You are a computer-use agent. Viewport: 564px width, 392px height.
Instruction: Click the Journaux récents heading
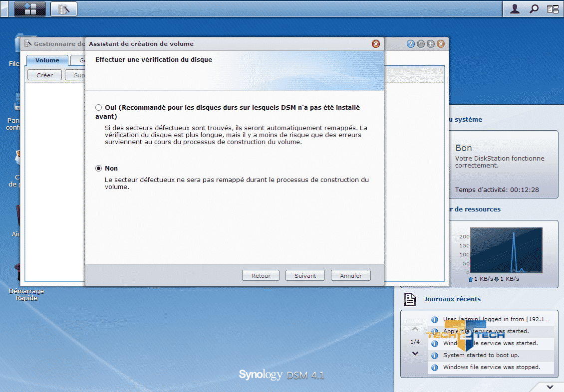[x=452, y=299]
